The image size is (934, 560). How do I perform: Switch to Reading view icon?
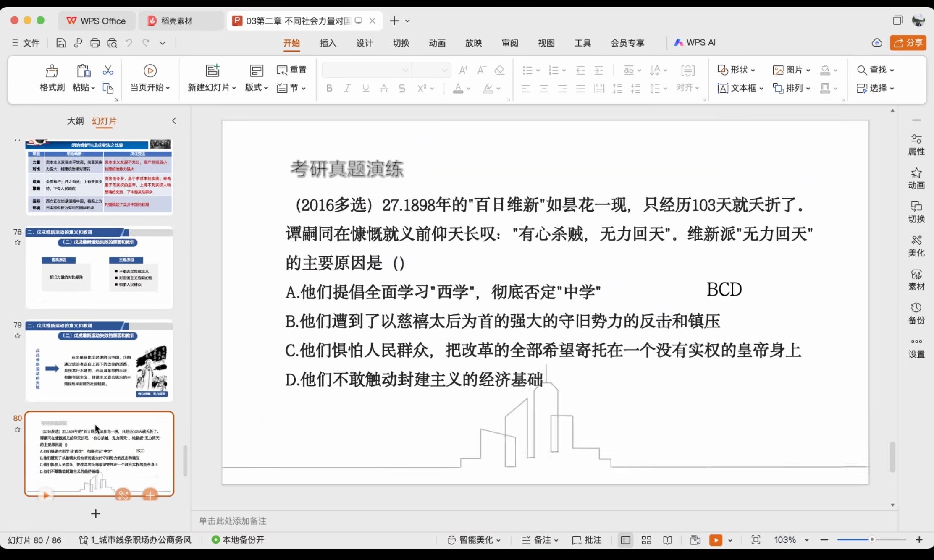point(667,540)
